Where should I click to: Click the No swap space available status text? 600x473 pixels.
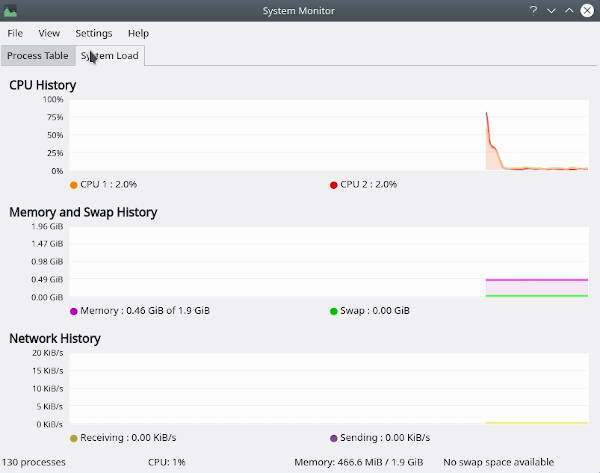click(x=498, y=462)
